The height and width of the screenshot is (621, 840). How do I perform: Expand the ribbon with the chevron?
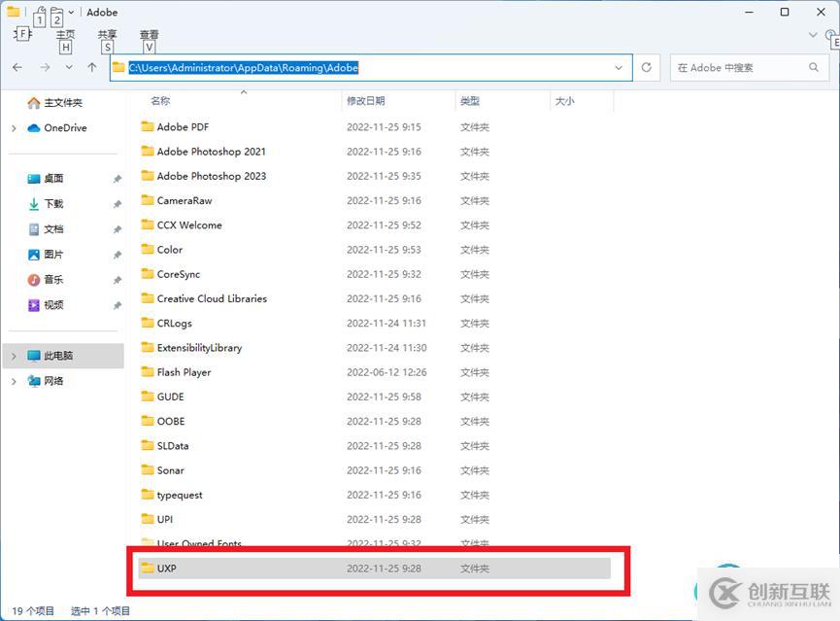point(813,35)
